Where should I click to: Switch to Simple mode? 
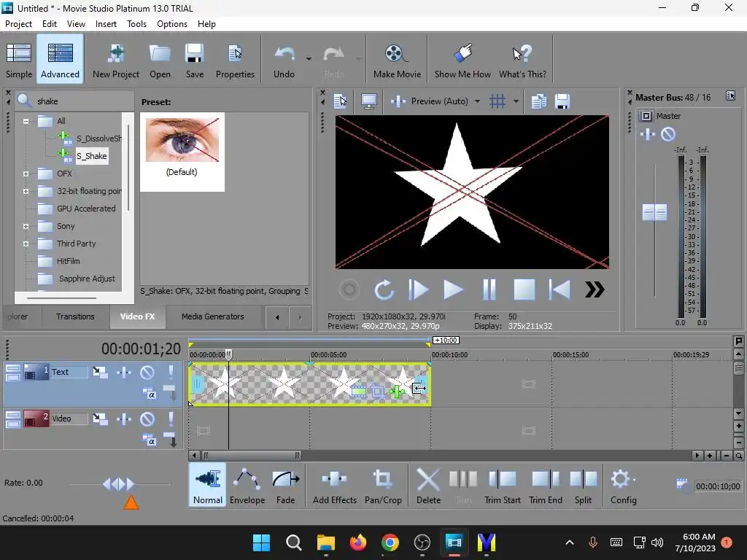pos(19,60)
